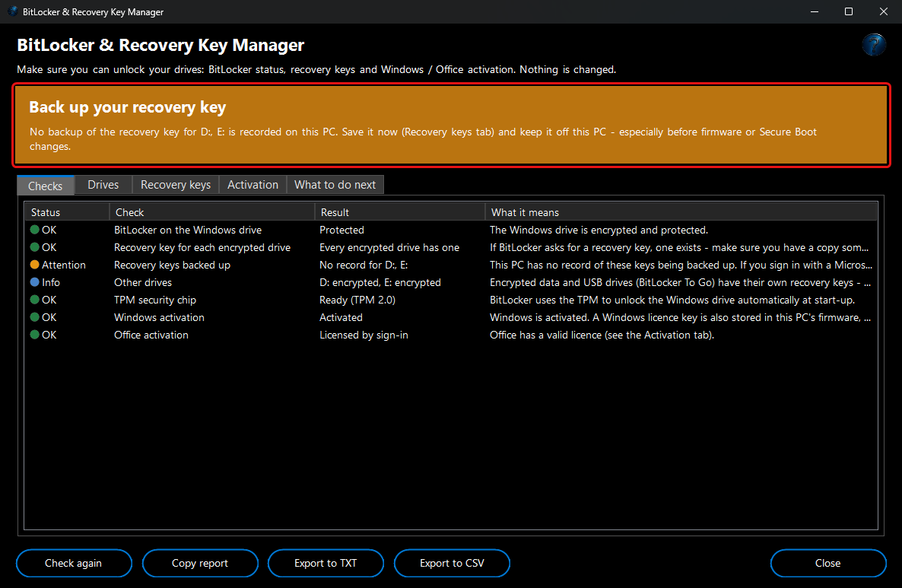Screen dimensions: 902x588
Task: Export results with Export to TXT
Action: point(326,563)
